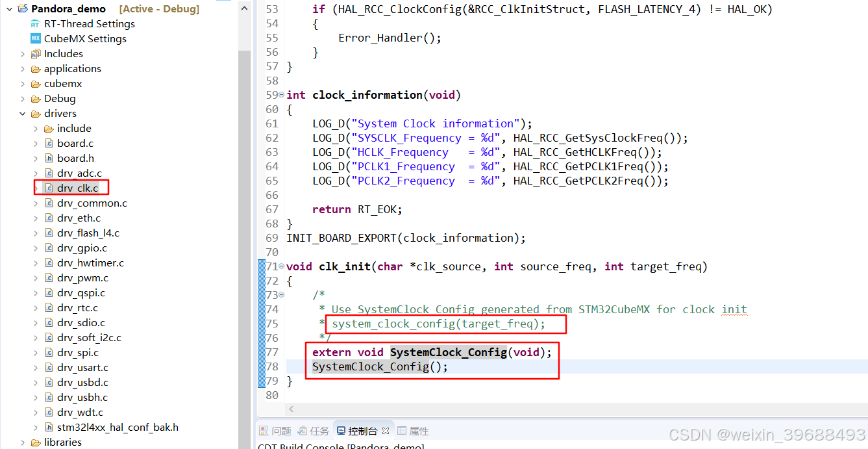Click the CDT Build Console title text
The width and height of the screenshot is (868, 449).
341,445
